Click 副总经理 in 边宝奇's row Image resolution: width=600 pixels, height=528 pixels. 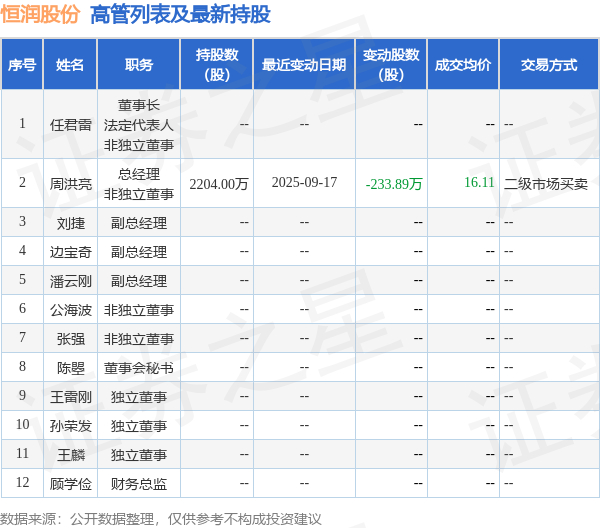coord(139,252)
